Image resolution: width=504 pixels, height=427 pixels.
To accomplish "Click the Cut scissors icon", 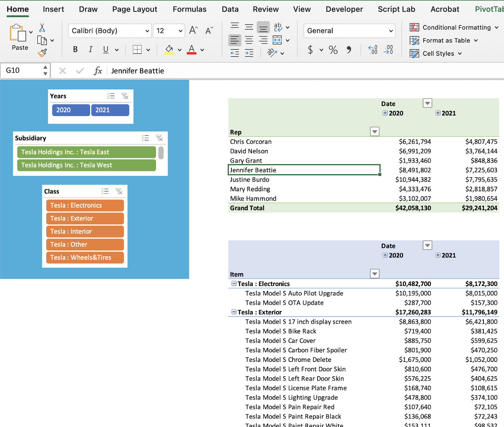I will (x=42, y=28).
